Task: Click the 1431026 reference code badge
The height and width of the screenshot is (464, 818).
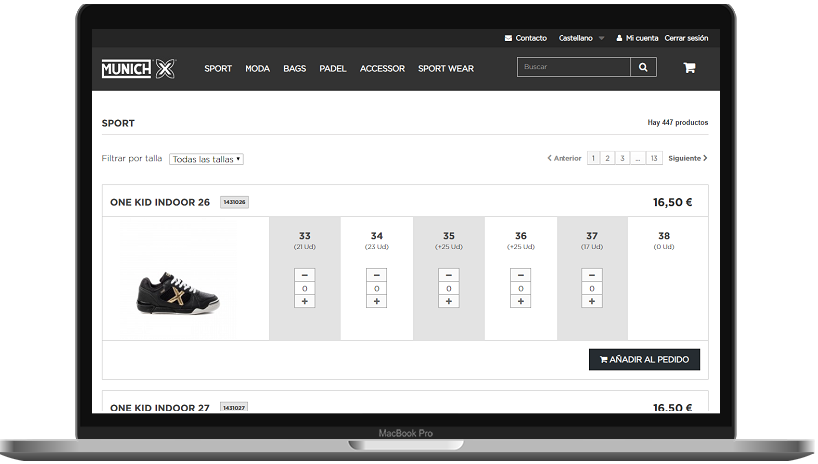Action: click(234, 202)
